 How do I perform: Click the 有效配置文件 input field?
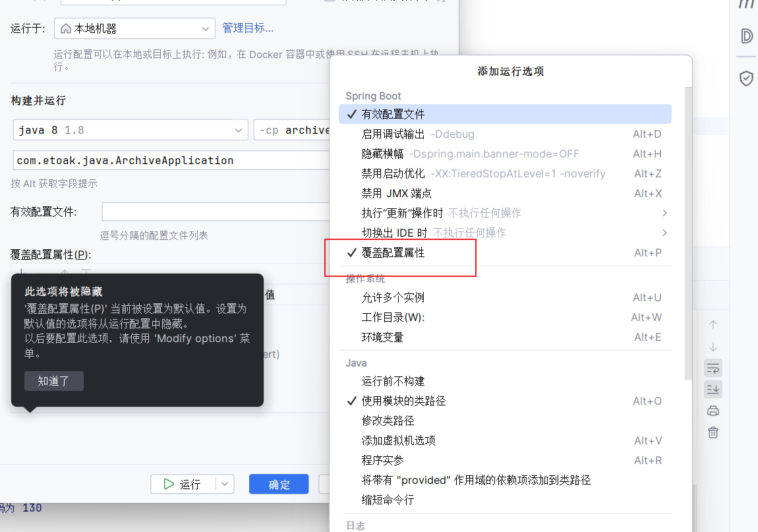216,212
